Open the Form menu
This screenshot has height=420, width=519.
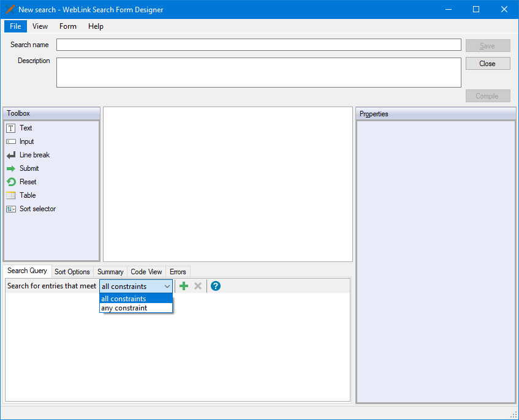(x=68, y=26)
